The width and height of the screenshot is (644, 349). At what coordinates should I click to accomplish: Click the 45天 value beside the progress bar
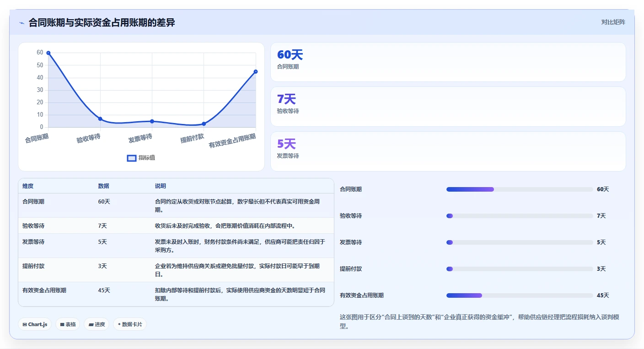603,295
